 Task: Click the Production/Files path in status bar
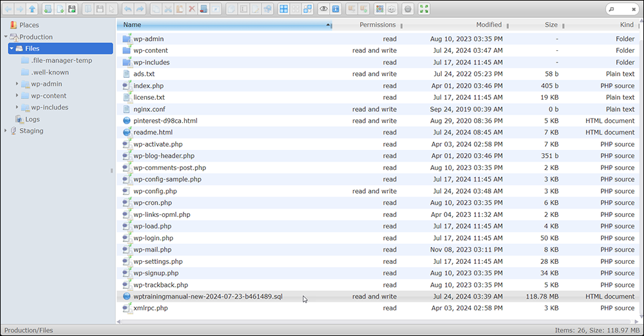pyautogui.click(x=29, y=330)
